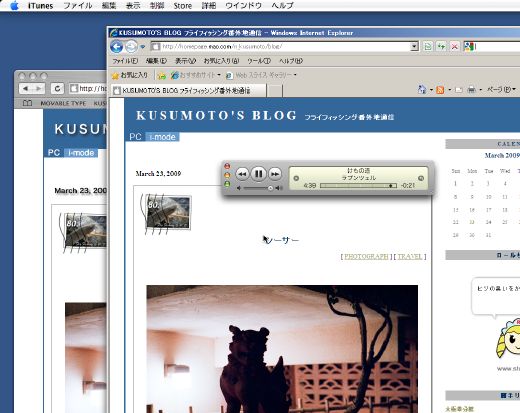This screenshot has height=413, width=520.
Task: Expand the recent pages arrow beside forward button
Action: point(143,47)
